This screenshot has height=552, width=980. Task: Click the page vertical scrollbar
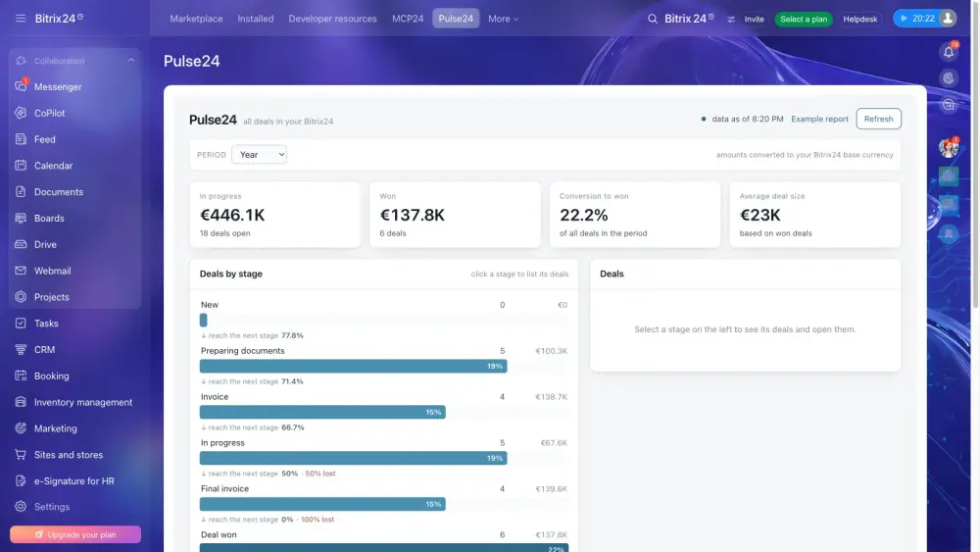(975, 156)
